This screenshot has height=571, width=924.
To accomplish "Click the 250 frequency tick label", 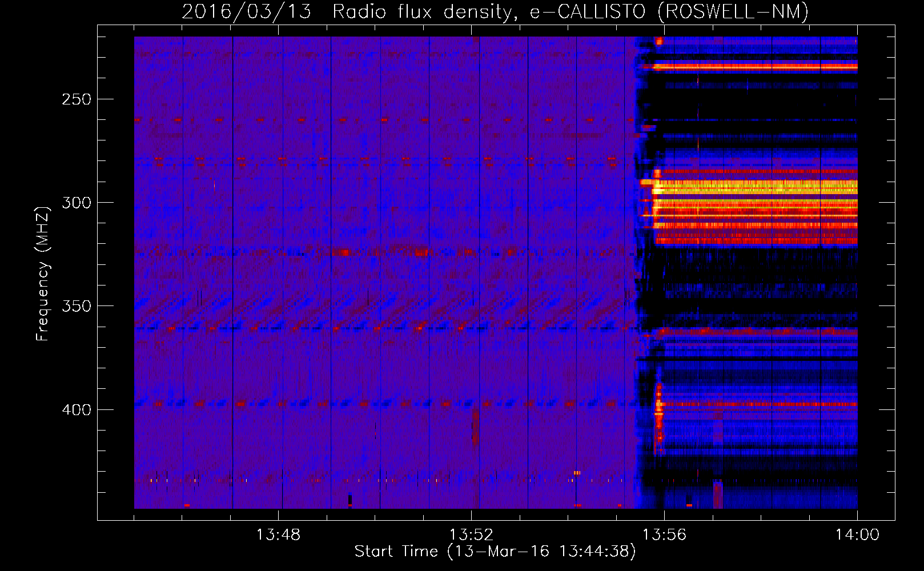I will pos(77,99).
